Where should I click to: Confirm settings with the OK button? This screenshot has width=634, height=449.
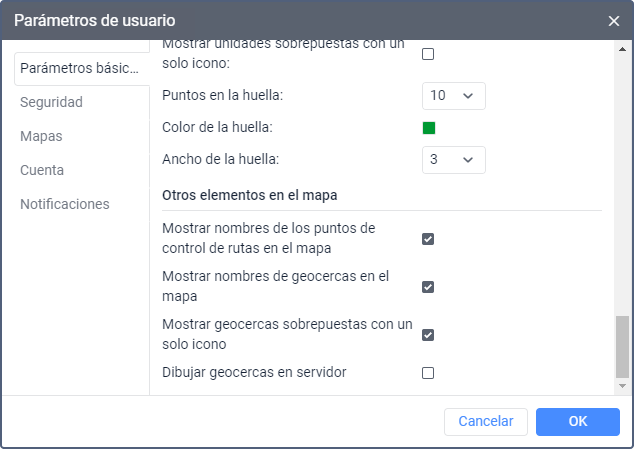pyautogui.click(x=577, y=422)
